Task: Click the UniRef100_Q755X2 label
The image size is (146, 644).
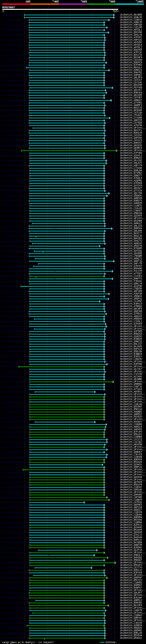Action: [131, 314]
